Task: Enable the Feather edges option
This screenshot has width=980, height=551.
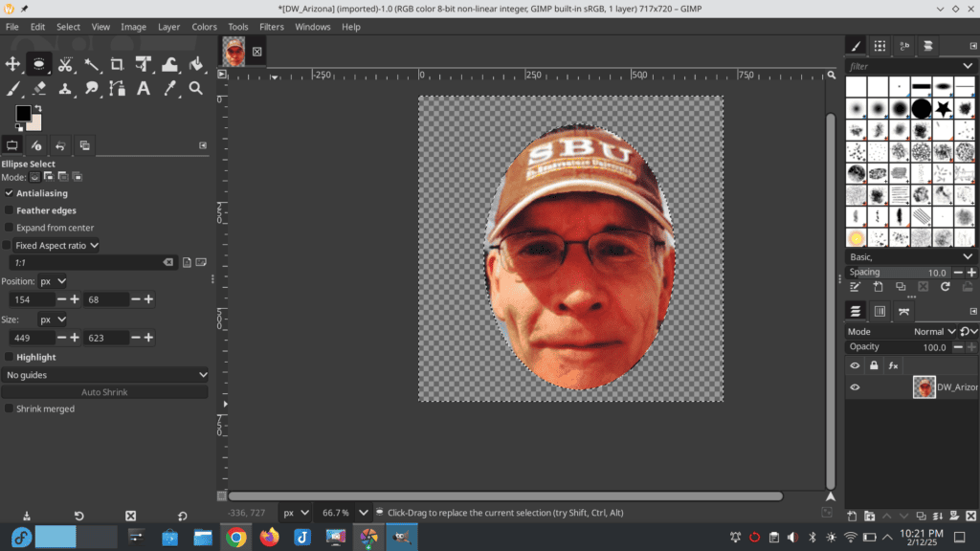Action: 9,210
